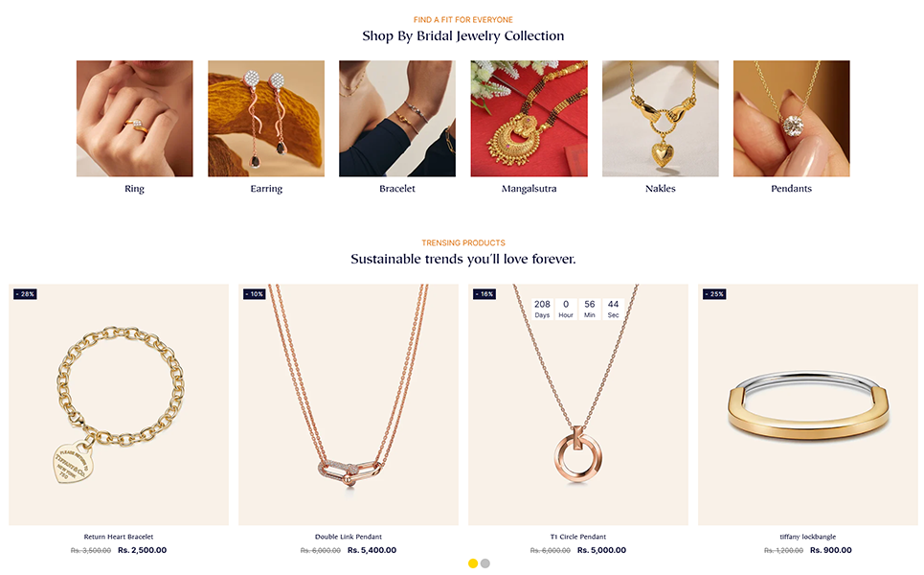Open the Earring collection image
Screen dimensions: 924x575
266,119
